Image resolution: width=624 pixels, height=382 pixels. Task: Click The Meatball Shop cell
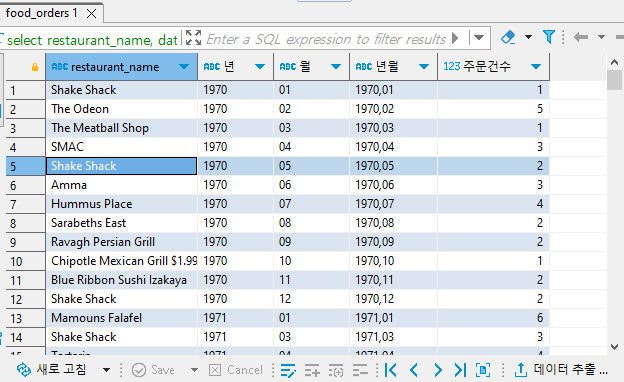121,128
